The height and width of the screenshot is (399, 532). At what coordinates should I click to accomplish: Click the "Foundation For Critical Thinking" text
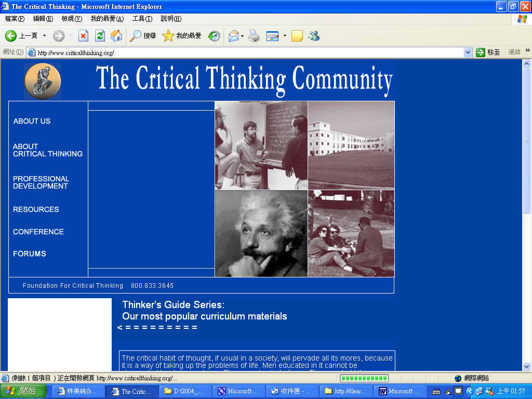tap(73, 286)
